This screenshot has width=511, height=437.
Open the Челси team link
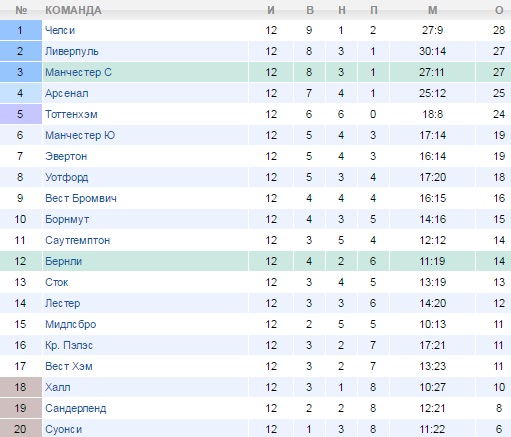[60, 30]
